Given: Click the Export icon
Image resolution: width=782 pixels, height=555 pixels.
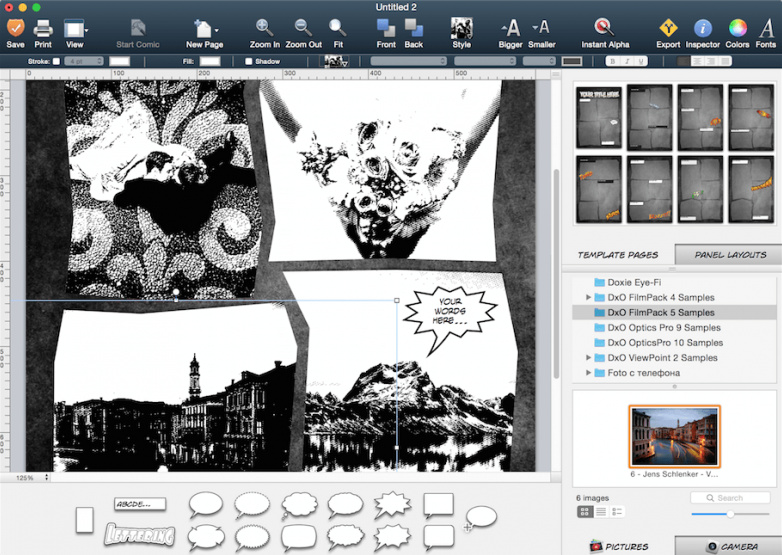Looking at the screenshot, I should point(668,27).
